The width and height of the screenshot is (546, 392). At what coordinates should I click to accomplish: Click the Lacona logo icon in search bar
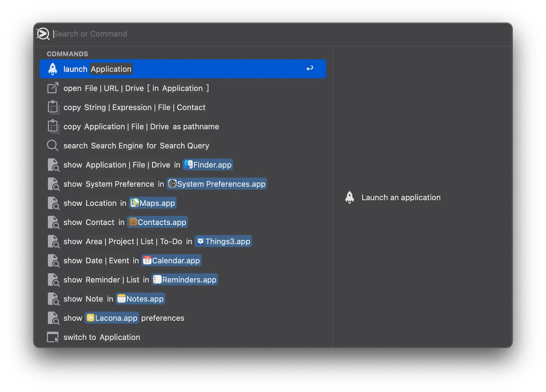tap(43, 34)
